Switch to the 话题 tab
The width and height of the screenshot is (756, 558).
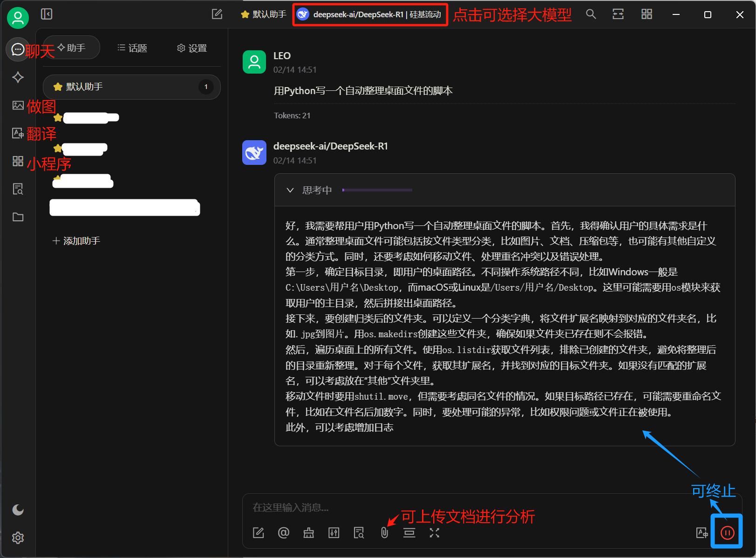[132, 48]
